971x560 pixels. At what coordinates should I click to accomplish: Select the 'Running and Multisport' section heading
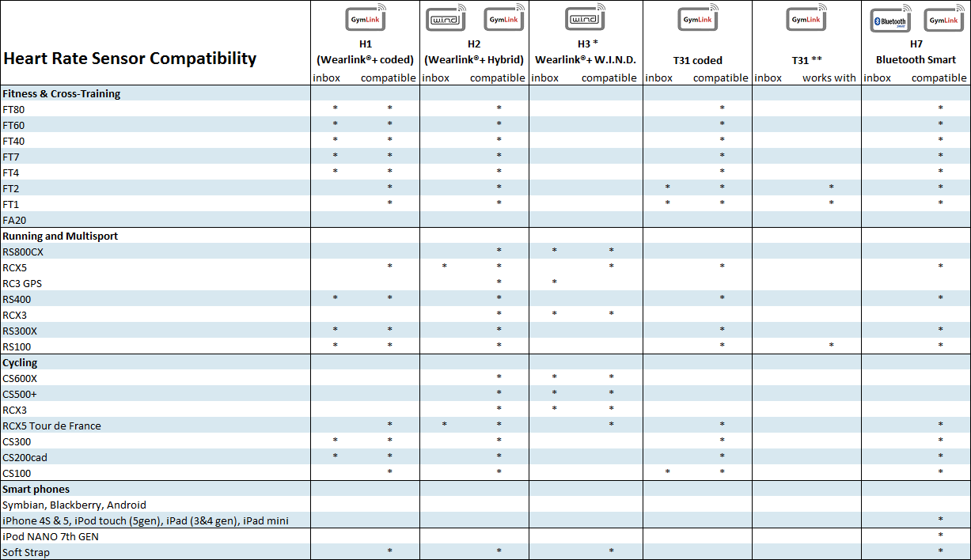coord(60,236)
